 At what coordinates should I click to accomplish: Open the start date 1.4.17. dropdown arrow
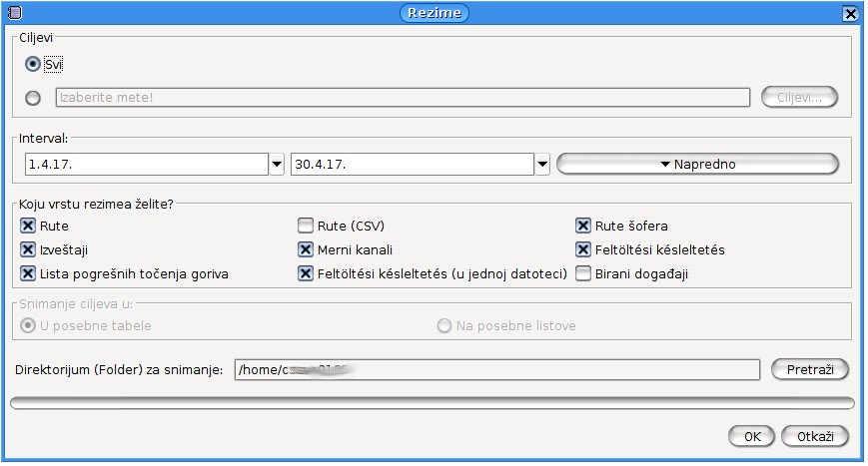click(277, 165)
